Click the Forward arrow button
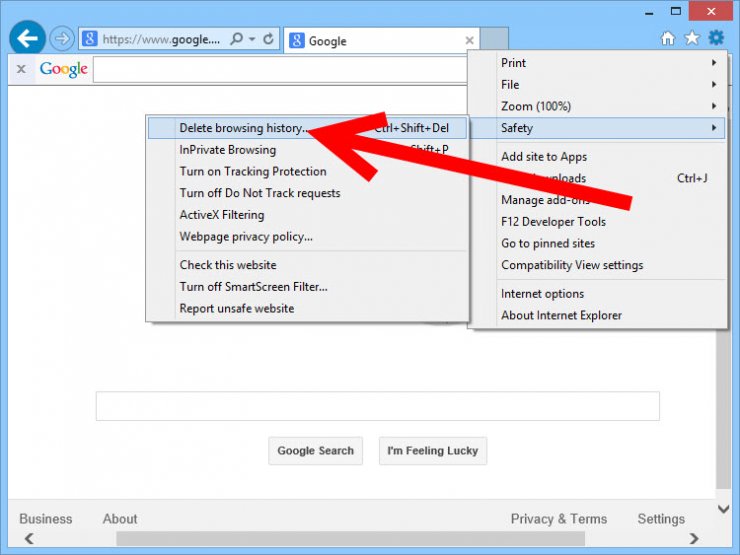The image size is (740, 555). click(x=62, y=39)
